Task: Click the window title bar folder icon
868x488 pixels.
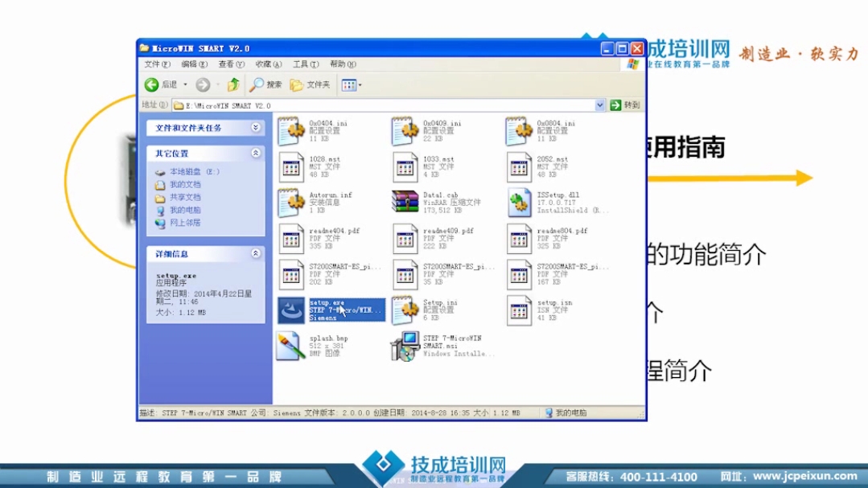Action: click(145, 48)
